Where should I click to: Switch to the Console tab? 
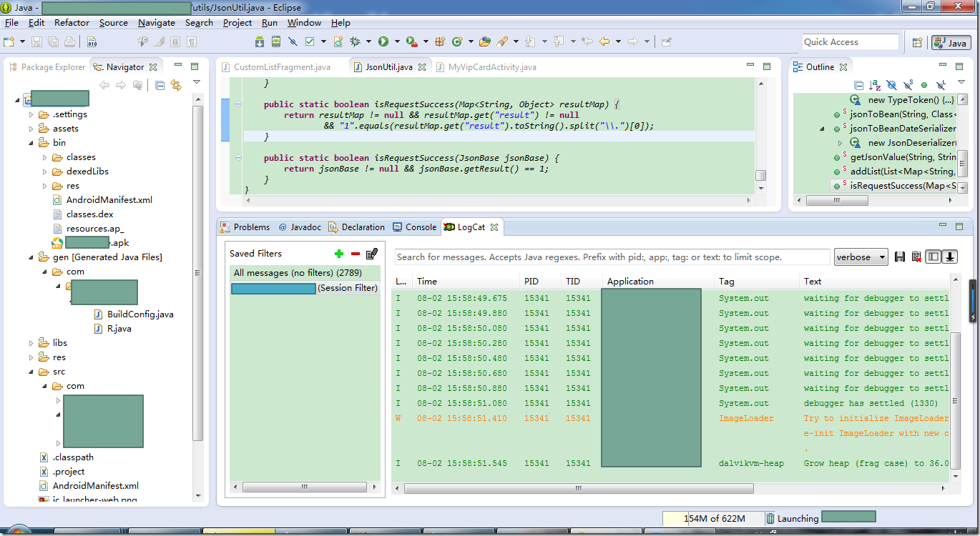(x=421, y=227)
